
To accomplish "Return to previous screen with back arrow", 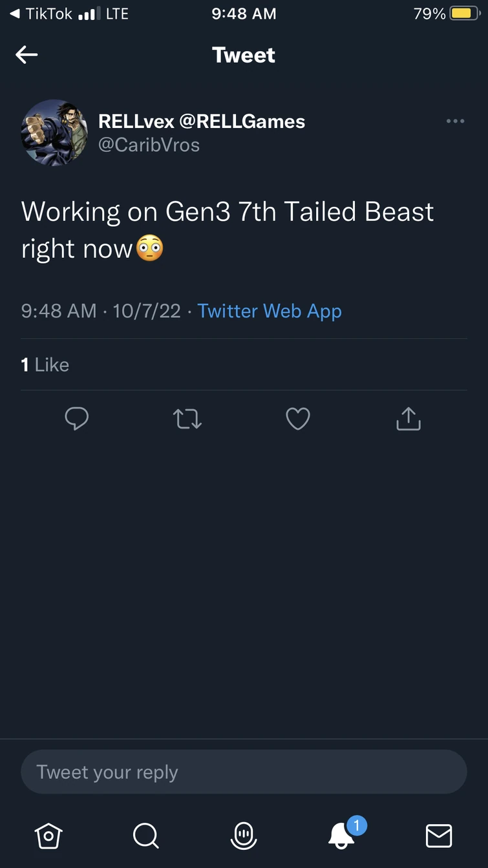I will tap(27, 54).
